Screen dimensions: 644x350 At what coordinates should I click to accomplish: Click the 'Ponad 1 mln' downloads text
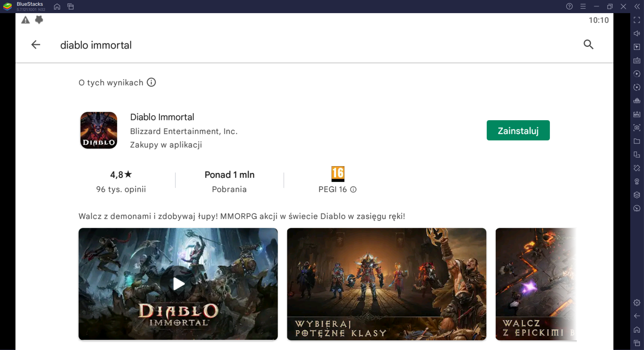tap(230, 175)
